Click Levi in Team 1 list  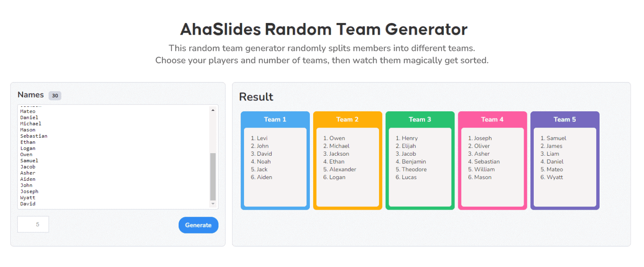262,138
